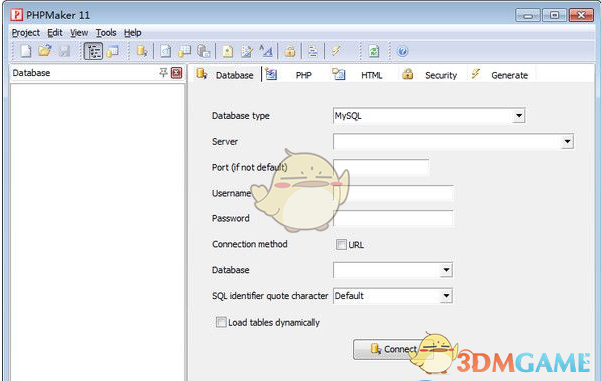Open the Database type dropdown

(x=519, y=115)
